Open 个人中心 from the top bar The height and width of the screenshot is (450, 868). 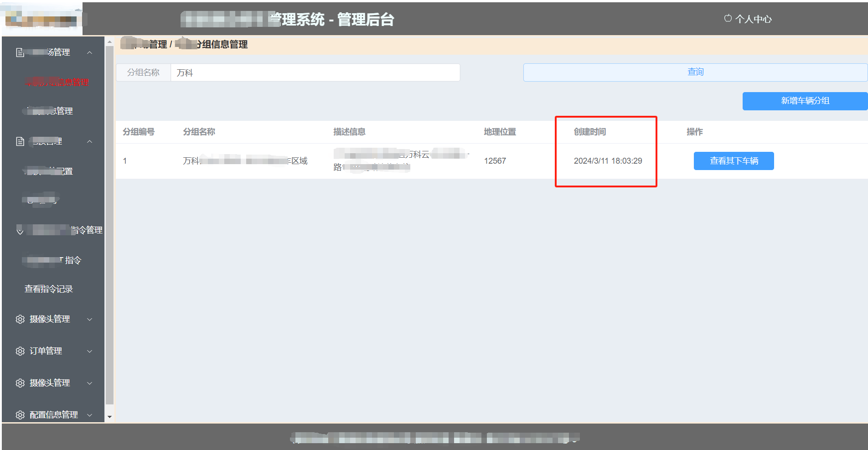[x=753, y=19]
